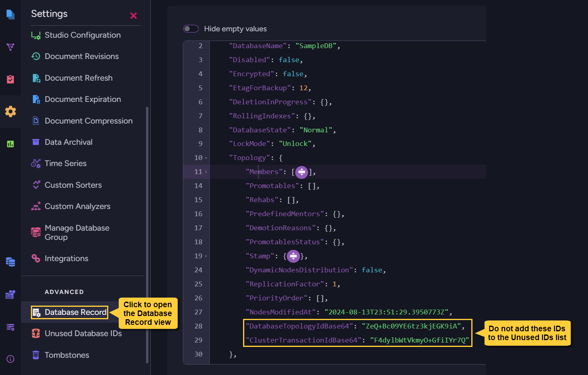
Task: Open Document Revisions settings
Action: [x=83, y=57]
